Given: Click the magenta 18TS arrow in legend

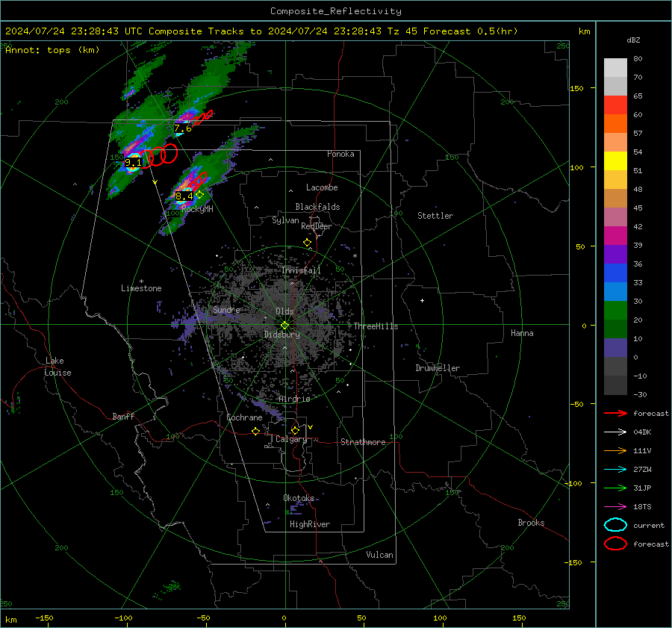Looking at the screenshot, I should click(615, 507).
